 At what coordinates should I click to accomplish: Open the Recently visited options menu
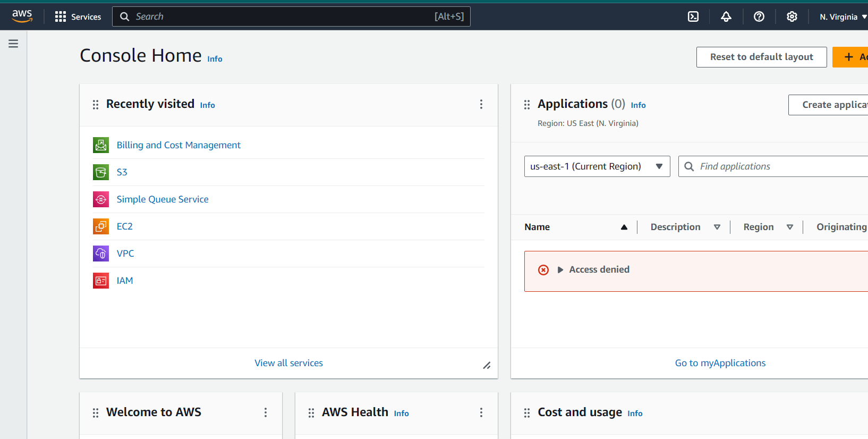[481, 104]
